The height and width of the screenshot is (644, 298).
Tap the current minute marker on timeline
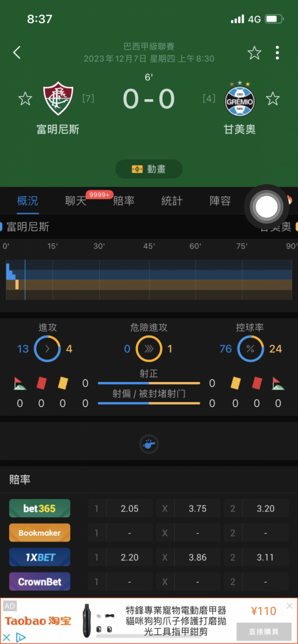click(25, 279)
